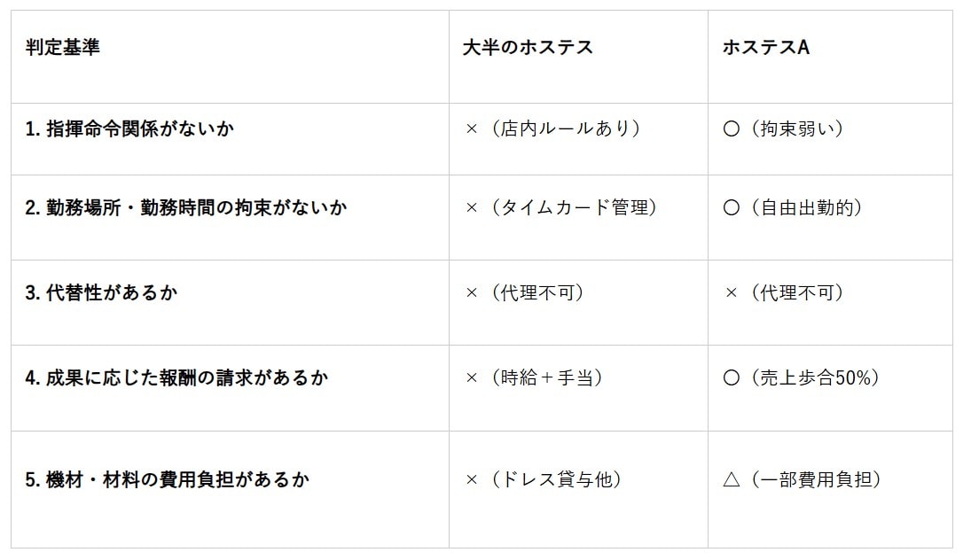This screenshot has height=560, width=971.
Task: Select the ×(ドレス貸与他) cell
Action: (543, 479)
